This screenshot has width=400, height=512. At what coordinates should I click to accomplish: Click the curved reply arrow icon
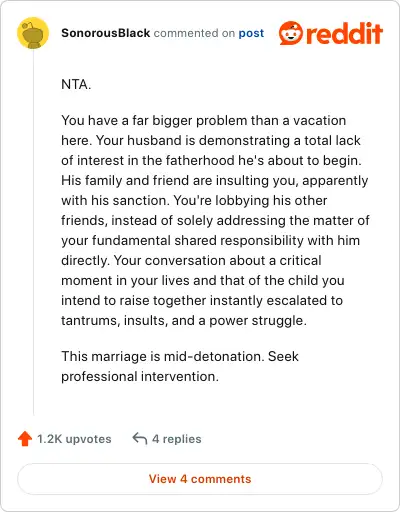tap(140, 438)
